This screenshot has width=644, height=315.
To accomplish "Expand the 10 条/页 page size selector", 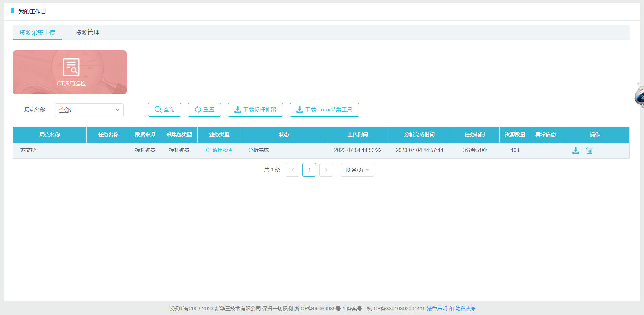I will coord(357,170).
